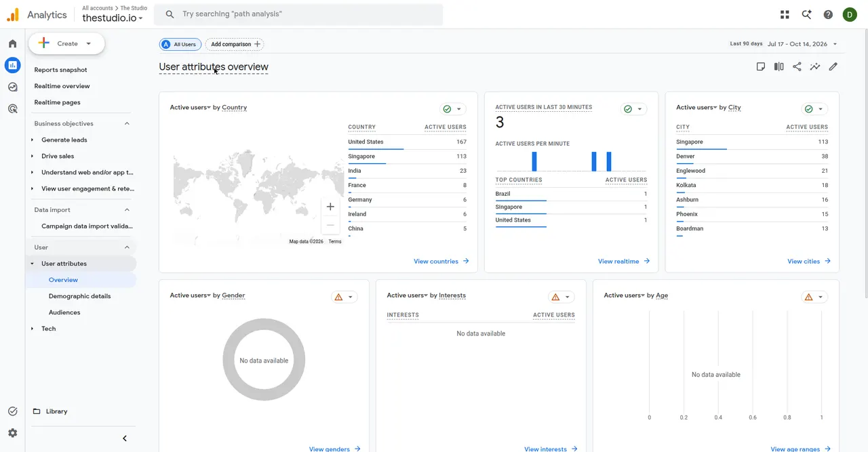Click the plus icon in Add comparison

pos(257,44)
